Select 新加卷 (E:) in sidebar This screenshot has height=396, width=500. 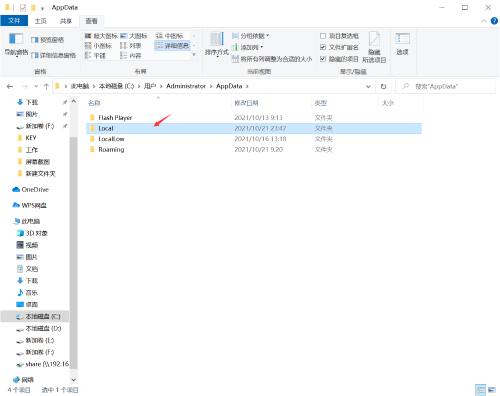(35, 340)
